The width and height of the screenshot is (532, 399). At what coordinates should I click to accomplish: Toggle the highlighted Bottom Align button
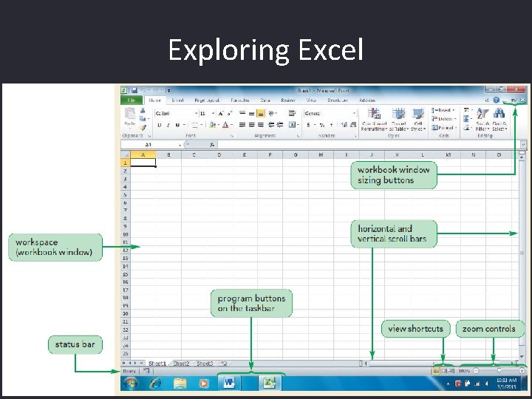(x=261, y=113)
